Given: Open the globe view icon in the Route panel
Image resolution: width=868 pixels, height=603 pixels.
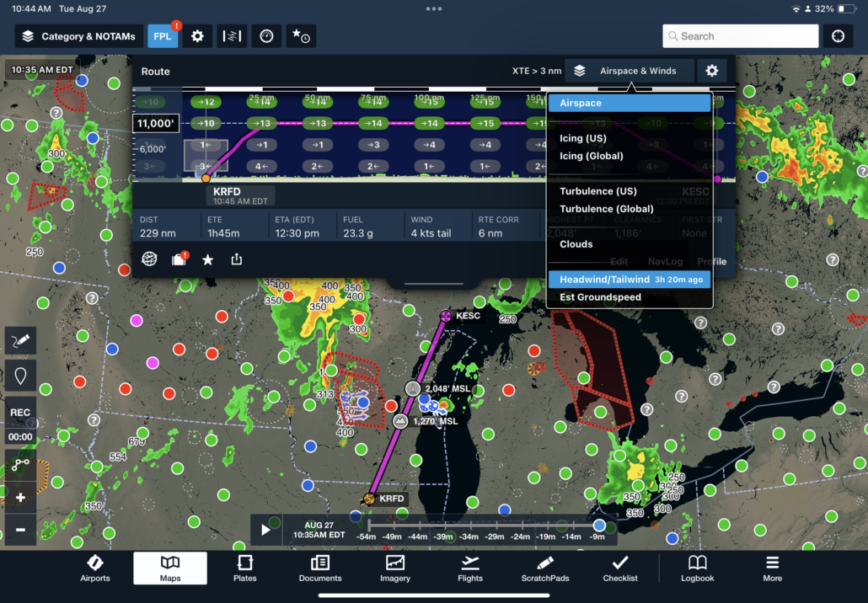Looking at the screenshot, I should 149,259.
